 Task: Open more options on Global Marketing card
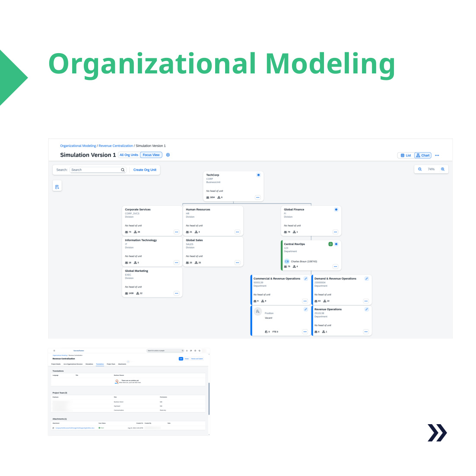(176, 293)
